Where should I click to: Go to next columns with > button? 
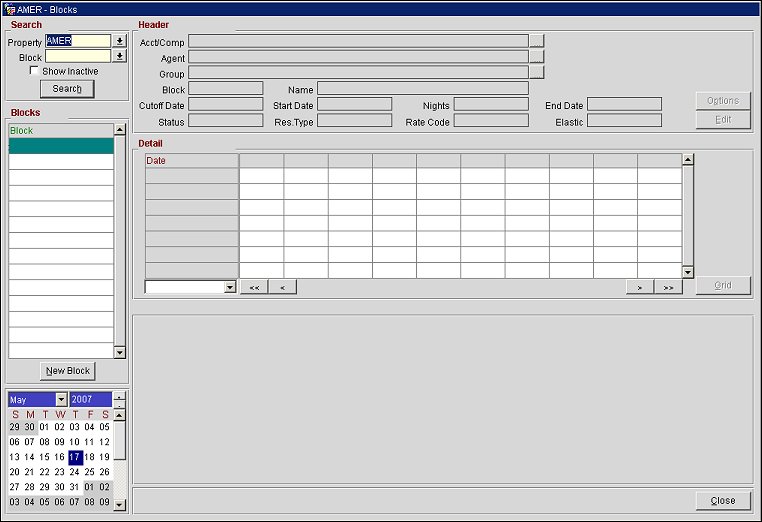click(639, 287)
